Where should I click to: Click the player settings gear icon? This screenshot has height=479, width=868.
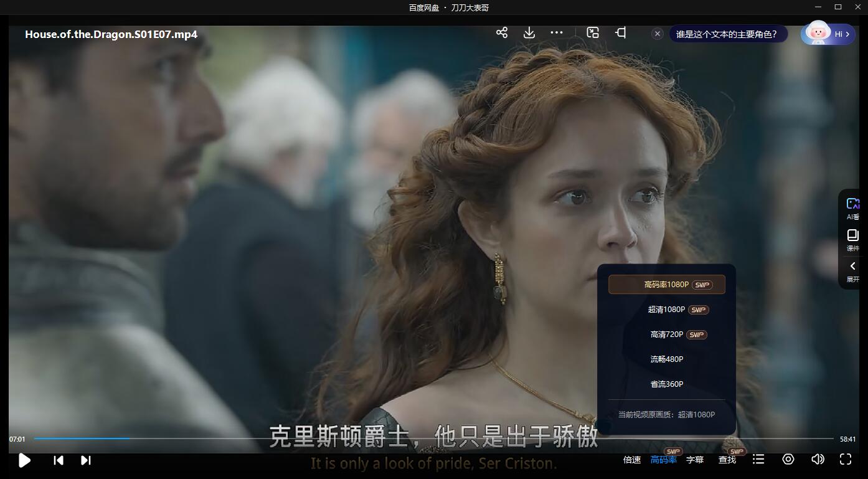tap(788, 459)
